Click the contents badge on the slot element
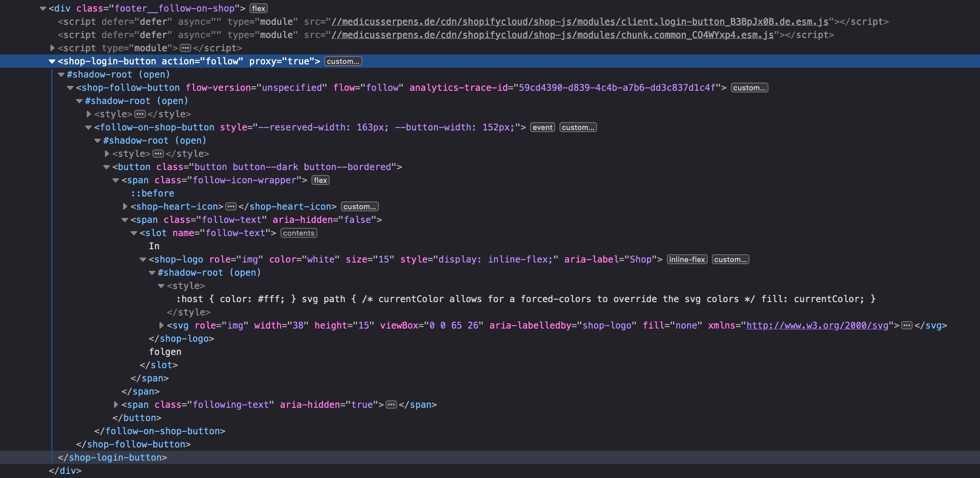 (299, 233)
